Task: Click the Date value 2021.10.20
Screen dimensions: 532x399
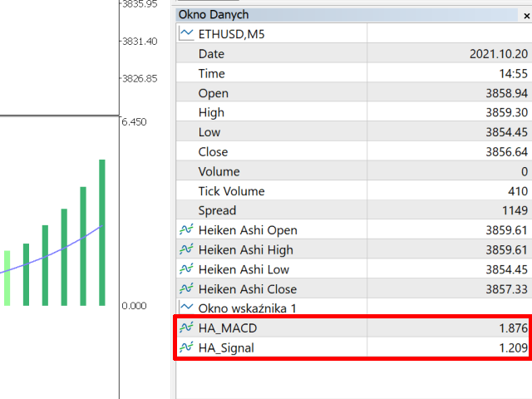Action: point(499,54)
